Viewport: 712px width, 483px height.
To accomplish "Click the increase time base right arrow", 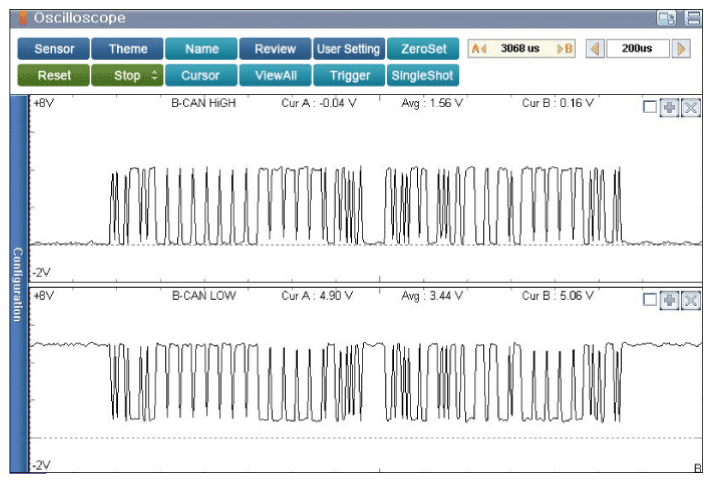I will click(683, 49).
